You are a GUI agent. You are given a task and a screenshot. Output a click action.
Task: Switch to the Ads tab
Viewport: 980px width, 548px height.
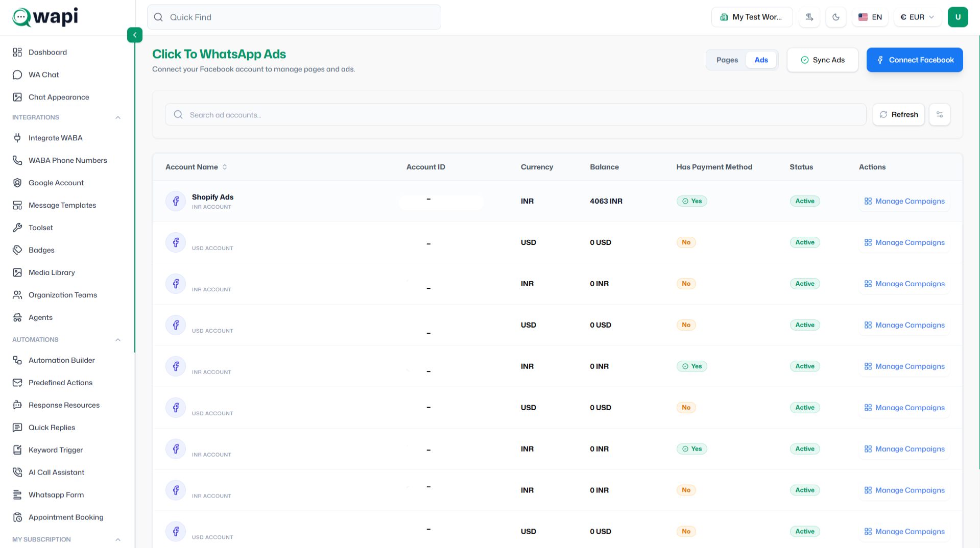pyautogui.click(x=761, y=60)
